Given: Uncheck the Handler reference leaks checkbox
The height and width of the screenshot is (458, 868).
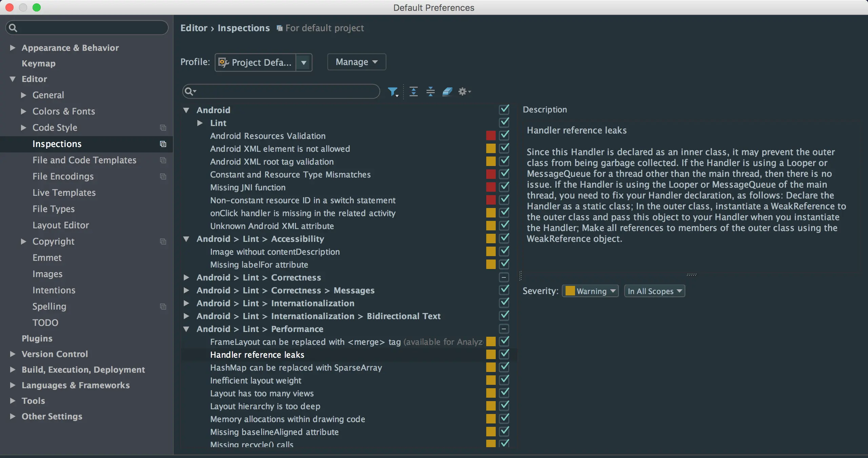Looking at the screenshot, I should coord(504,354).
